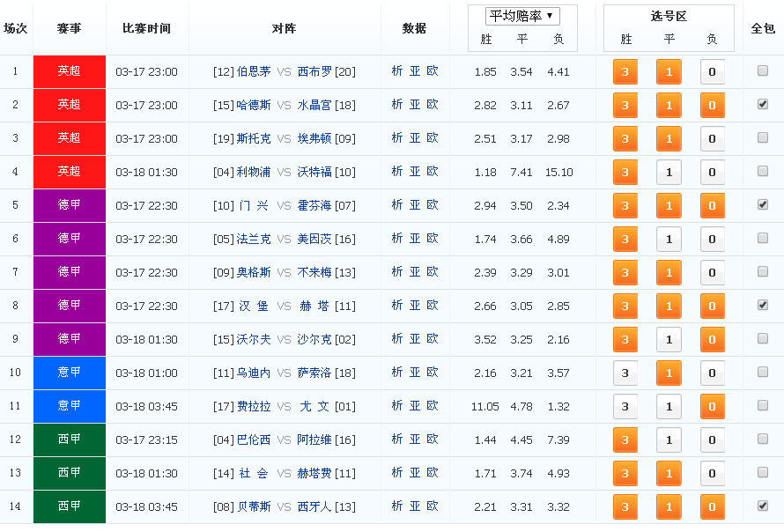The width and height of the screenshot is (784, 532).
Task: Open home team 利物浦 link
Action: point(254,172)
